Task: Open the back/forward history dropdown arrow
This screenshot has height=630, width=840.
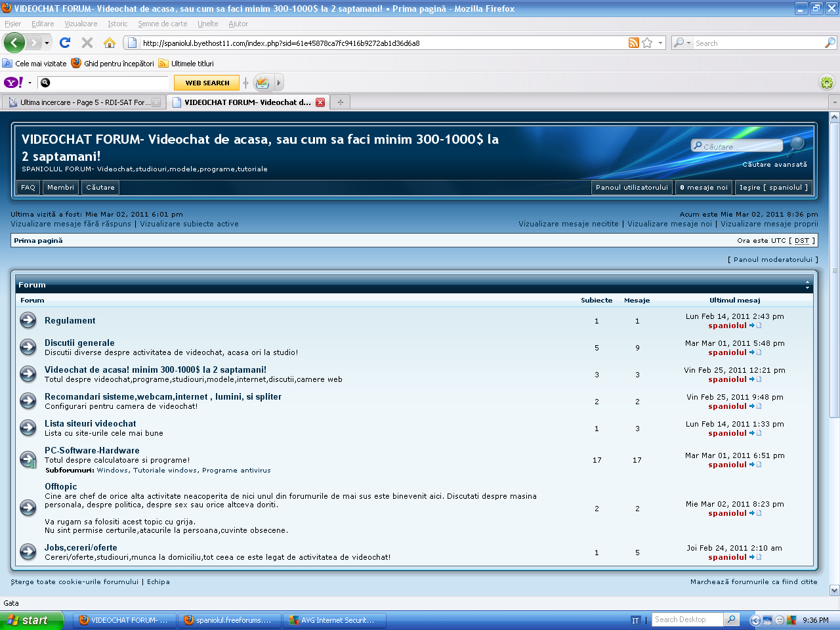Action: tap(47, 43)
